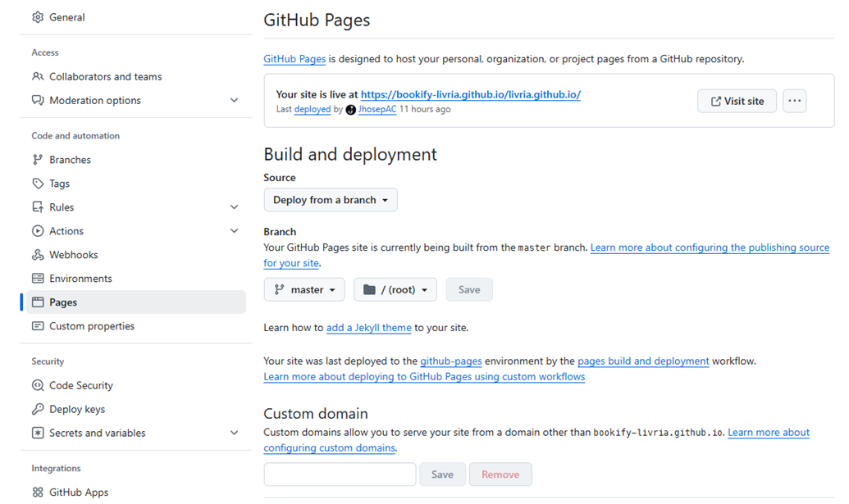Screen dimensions: 849x504
Task: Follow the GitHub Pages intro link
Action: (x=294, y=59)
